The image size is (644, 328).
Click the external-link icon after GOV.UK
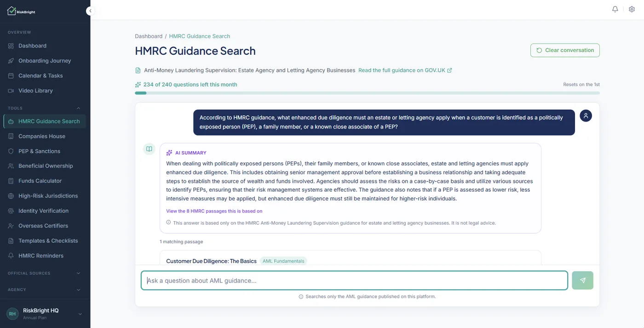(x=449, y=70)
